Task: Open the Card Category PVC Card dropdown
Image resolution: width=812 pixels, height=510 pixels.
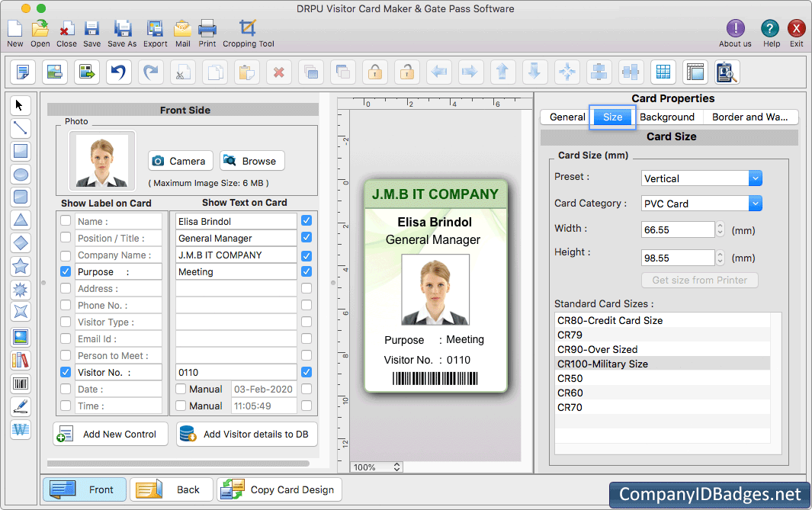Action: point(755,204)
